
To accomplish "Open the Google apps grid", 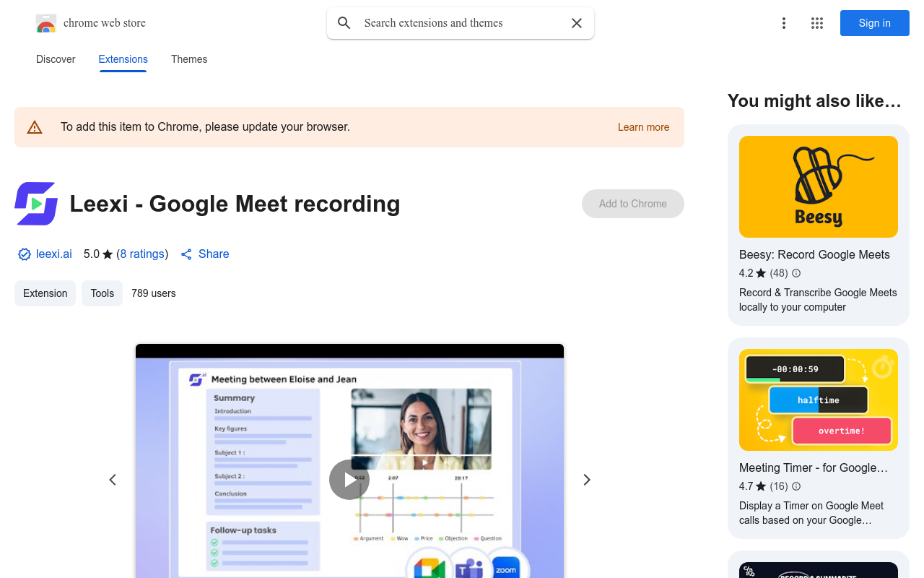I will point(817,23).
